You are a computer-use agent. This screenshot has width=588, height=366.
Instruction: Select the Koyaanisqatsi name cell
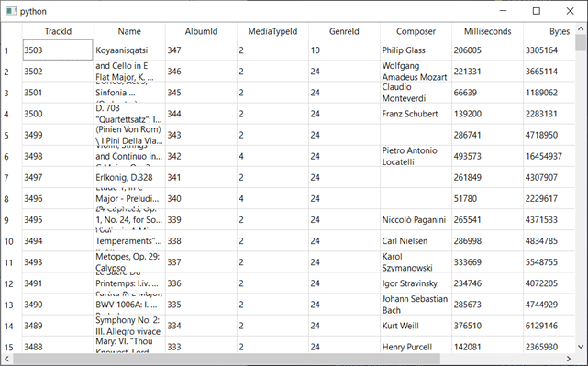[129, 50]
